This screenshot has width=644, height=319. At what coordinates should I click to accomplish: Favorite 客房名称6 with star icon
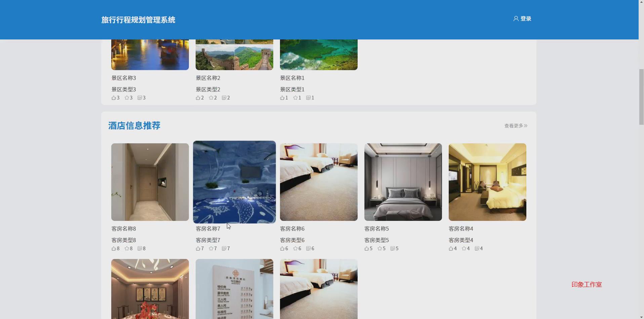coord(295,249)
